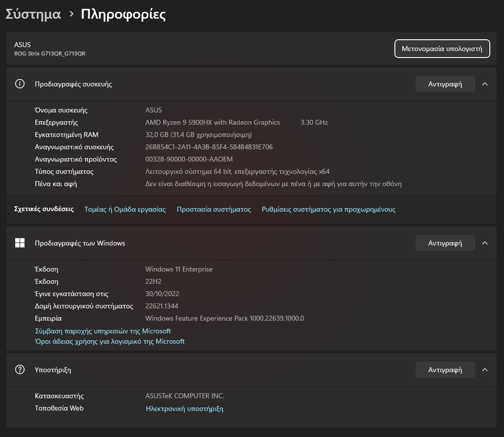This screenshot has width=504, height=437.
Task: Open the Ηλεκτρονική υποστήριξη link
Action: tap(185, 409)
